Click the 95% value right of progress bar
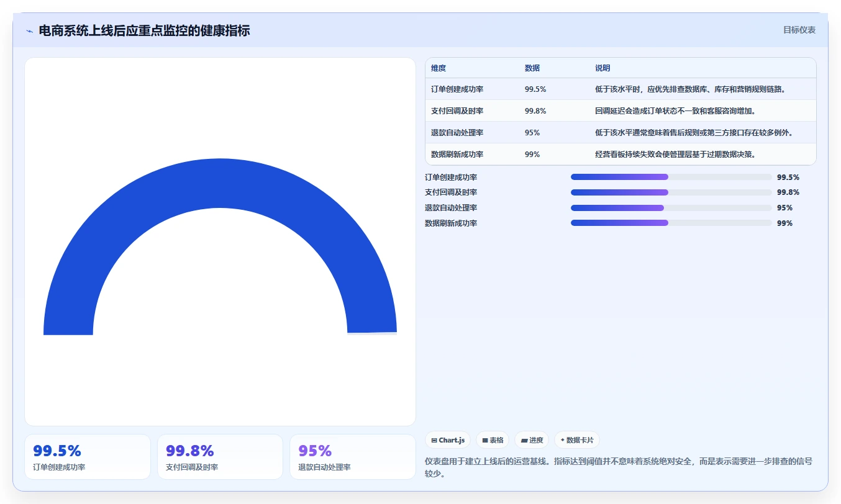841x504 pixels. tap(785, 208)
